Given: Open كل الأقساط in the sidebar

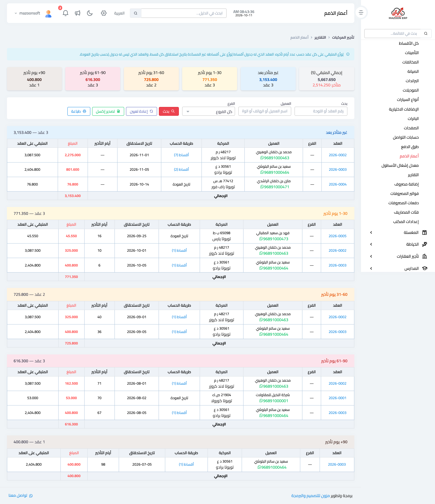Looking at the screenshot, I should (x=409, y=43).
